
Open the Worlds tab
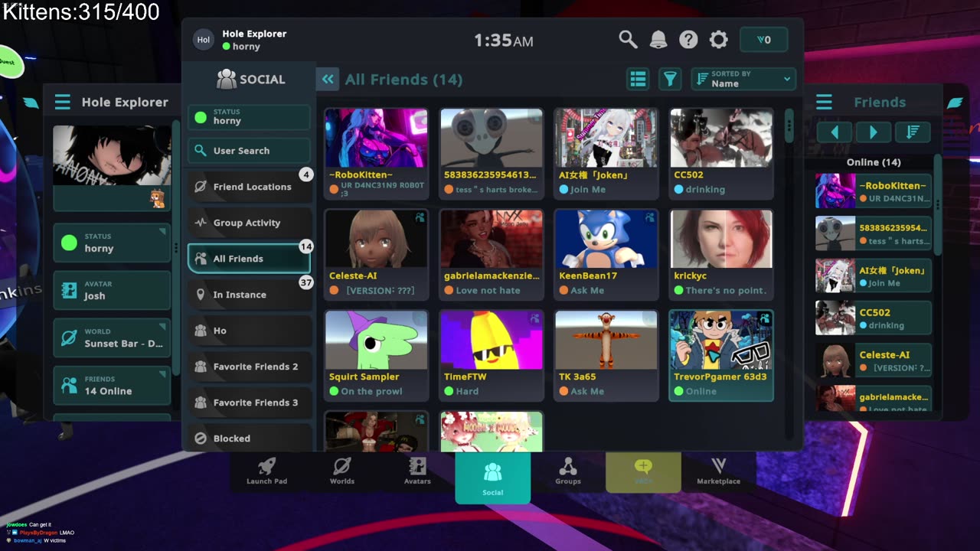(342, 471)
